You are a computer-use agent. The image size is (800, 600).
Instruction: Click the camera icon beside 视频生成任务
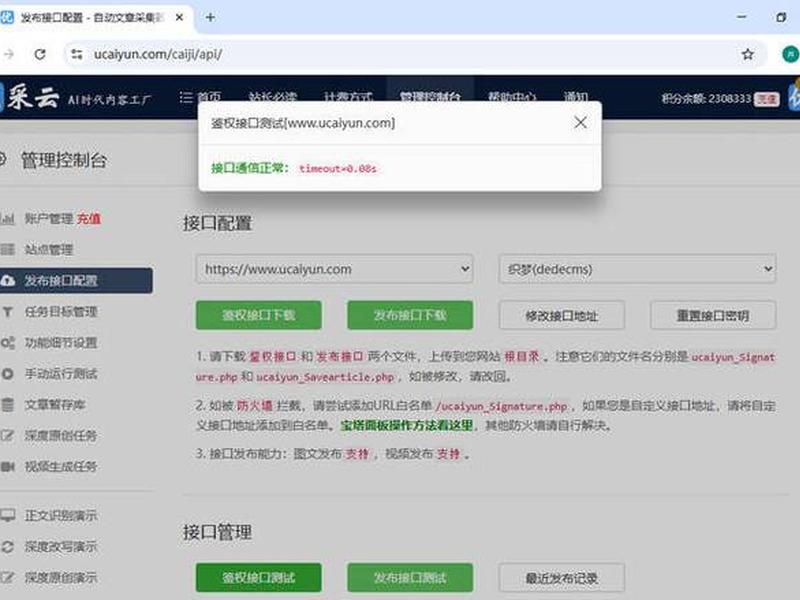8,467
